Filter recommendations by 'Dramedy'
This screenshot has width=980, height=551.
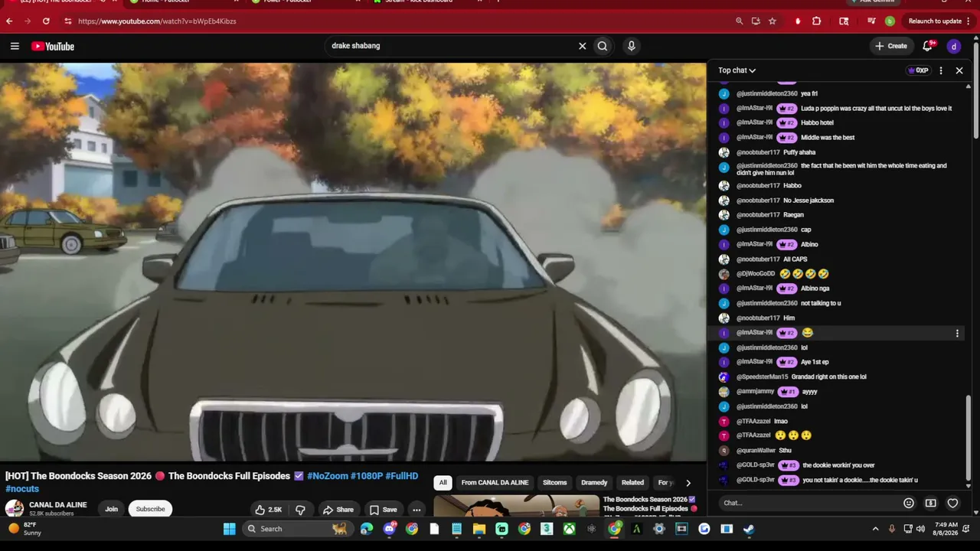point(594,483)
